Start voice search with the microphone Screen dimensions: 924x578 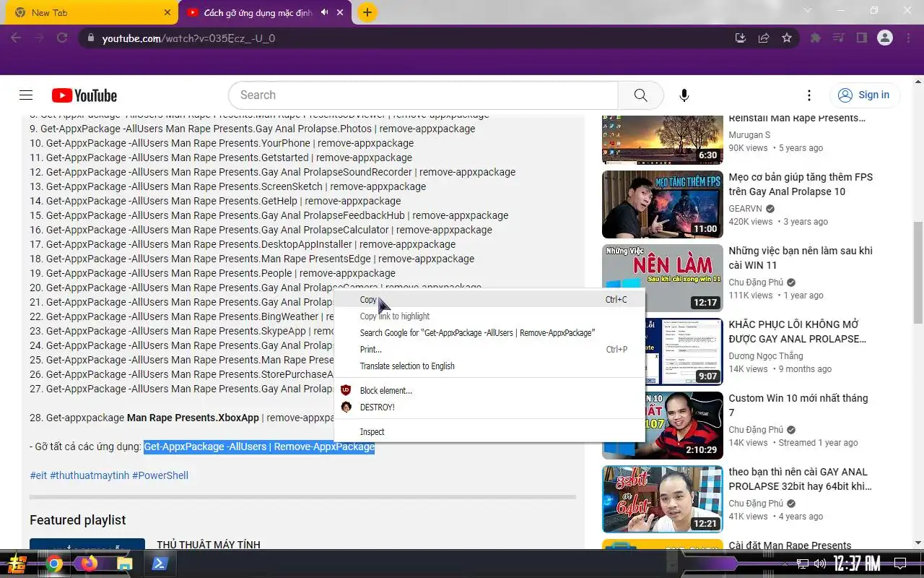pos(684,95)
